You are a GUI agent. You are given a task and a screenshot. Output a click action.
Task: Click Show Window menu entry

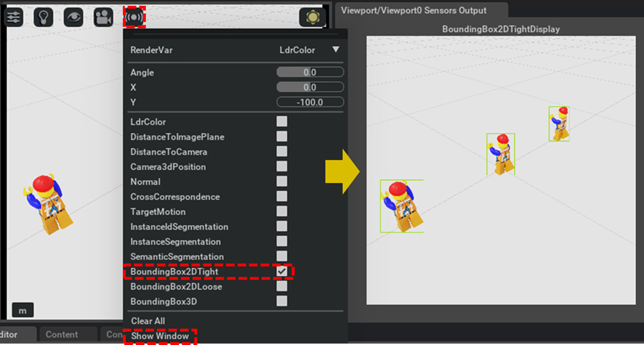(x=160, y=336)
